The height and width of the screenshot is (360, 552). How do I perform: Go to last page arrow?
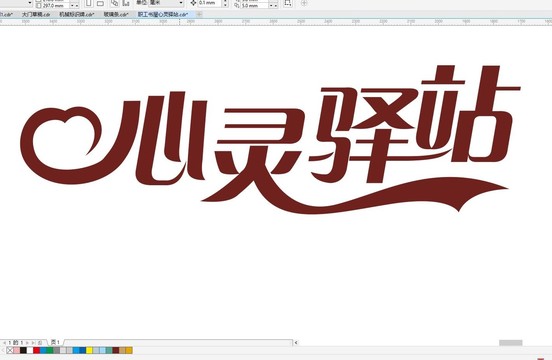(x=33, y=342)
